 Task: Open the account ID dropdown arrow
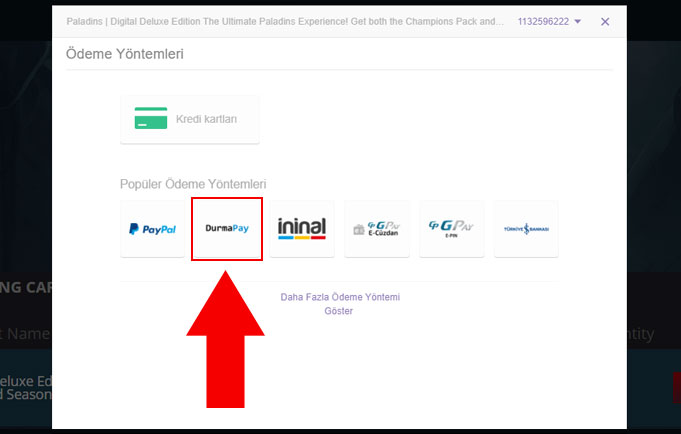pos(577,21)
